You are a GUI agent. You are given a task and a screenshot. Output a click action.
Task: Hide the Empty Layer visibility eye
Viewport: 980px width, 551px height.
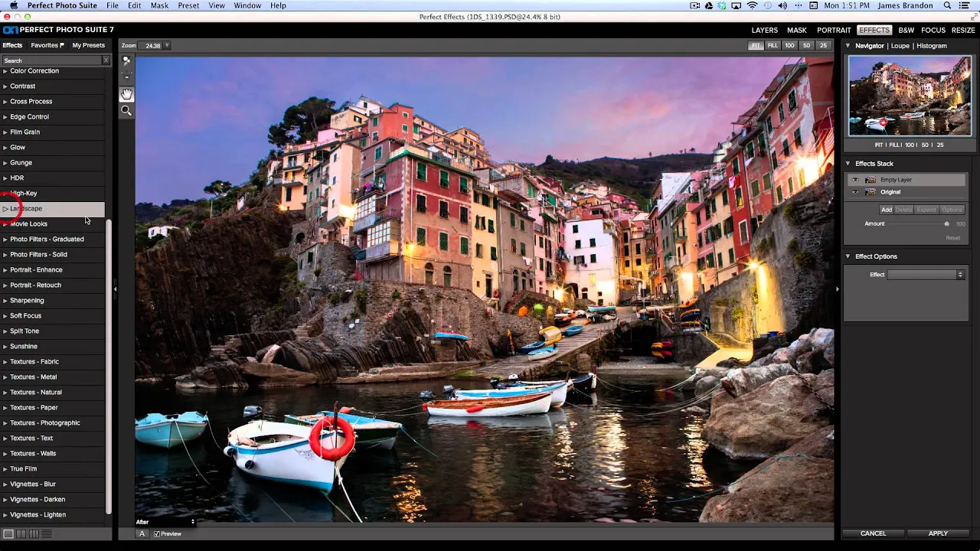pos(855,180)
